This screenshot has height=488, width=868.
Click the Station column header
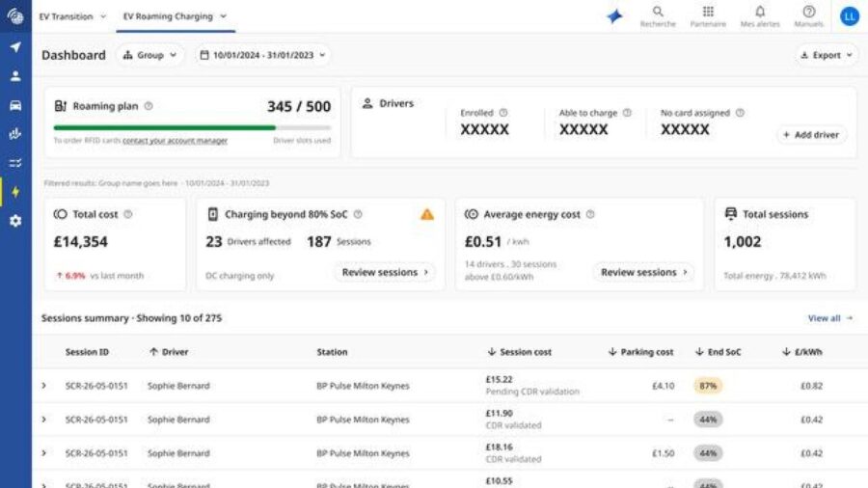coord(332,351)
